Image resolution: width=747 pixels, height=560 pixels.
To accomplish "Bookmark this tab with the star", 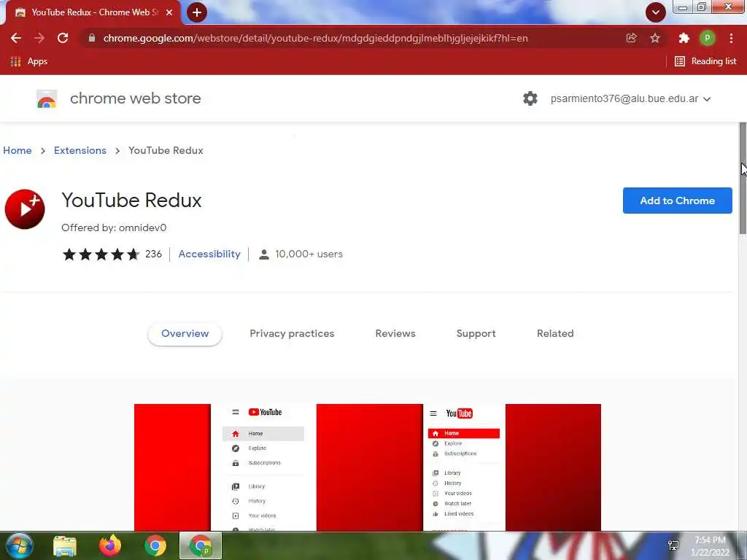I will pyautogui.click(x=655, y=38).
